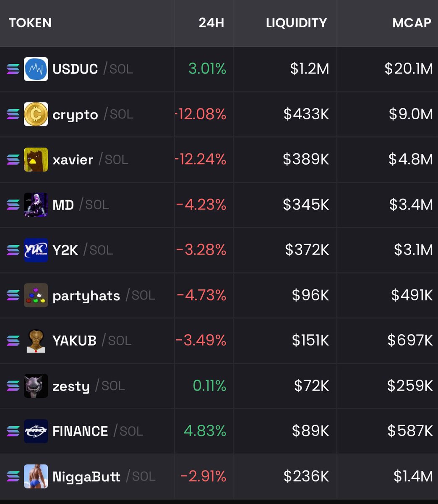
Task: Sort by LIQUIDITY column header
Action: [x=296, y=23]
